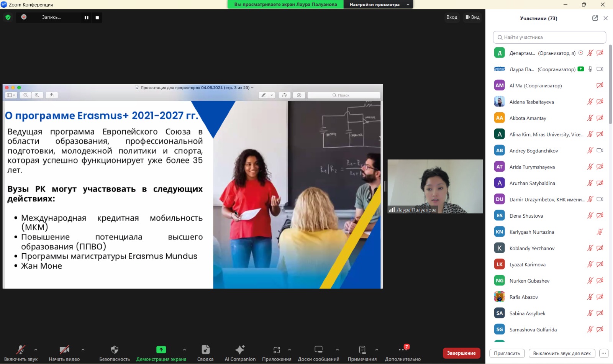Toggle camera icon for Akbota Amantay

(x=600, y=118)
